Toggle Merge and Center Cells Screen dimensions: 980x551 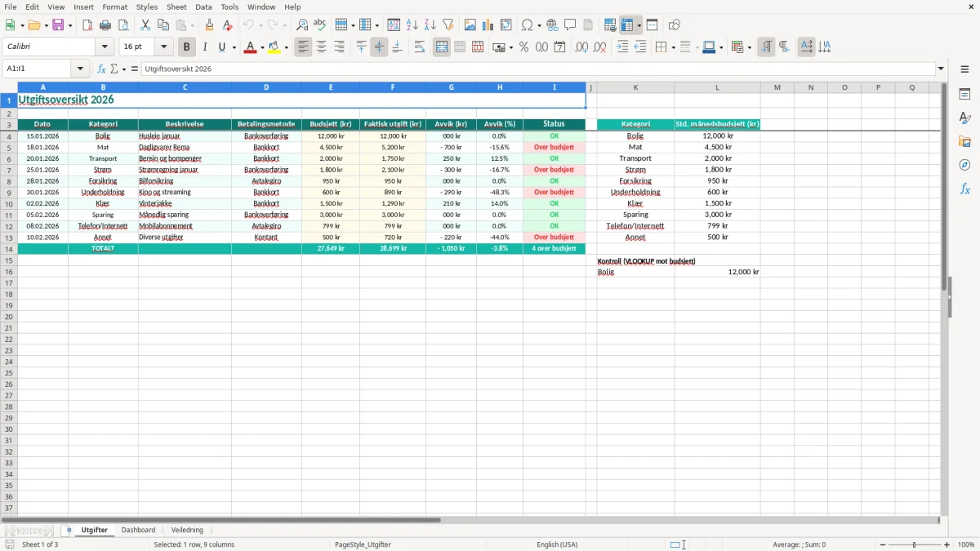coord(442,47)
